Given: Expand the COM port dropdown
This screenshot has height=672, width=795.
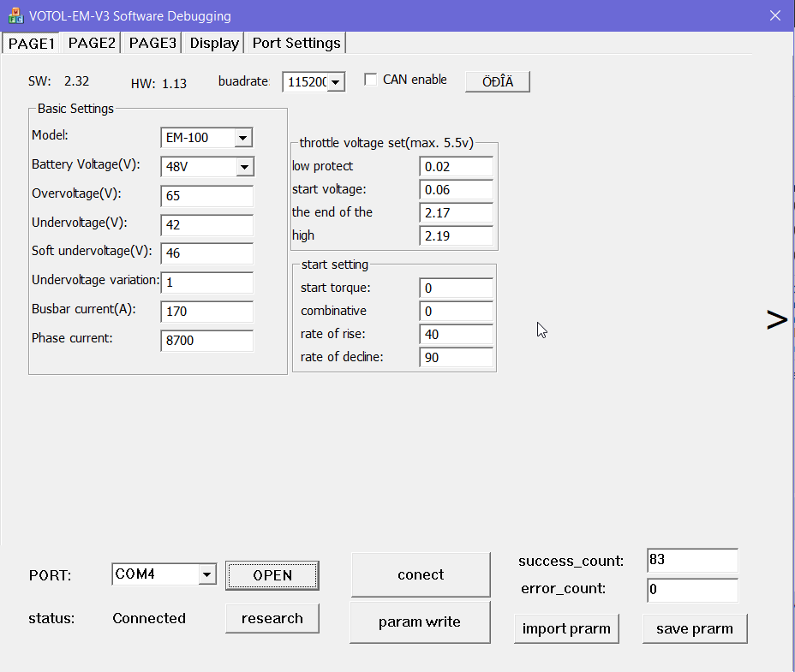Looking at the screenshot, I should tap(206, 574).
